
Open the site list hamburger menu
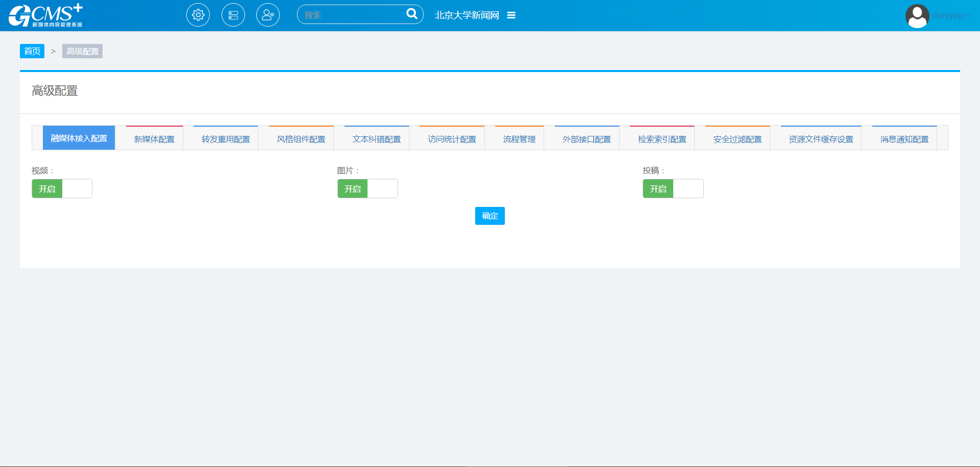pos(511,15)
